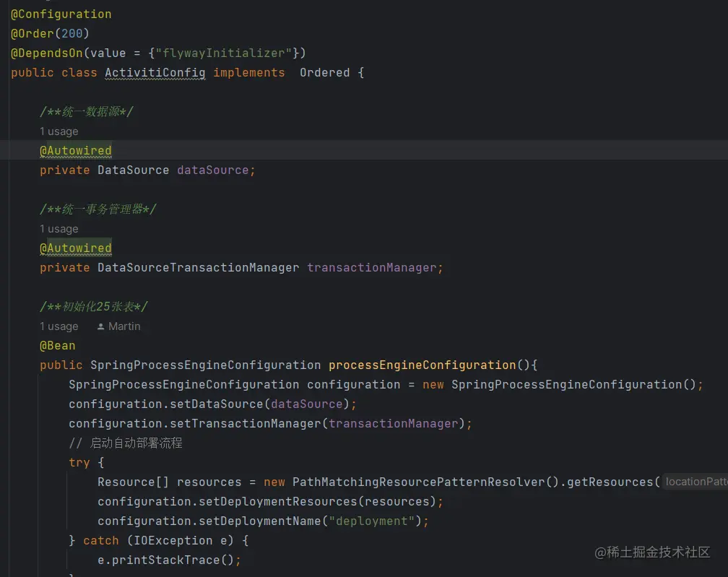
Task: Open the 1 usage hint above dataSource field
Action: [59, 131]
